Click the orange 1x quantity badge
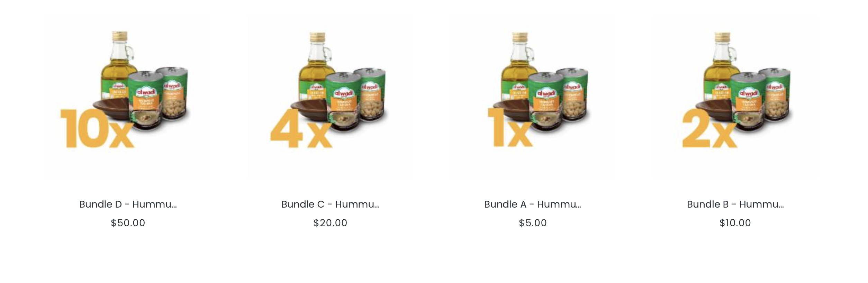 pos(510,127)
